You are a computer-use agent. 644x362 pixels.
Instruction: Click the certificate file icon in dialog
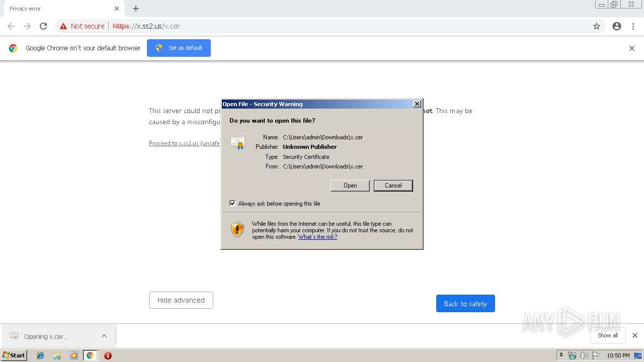(237, 143)
